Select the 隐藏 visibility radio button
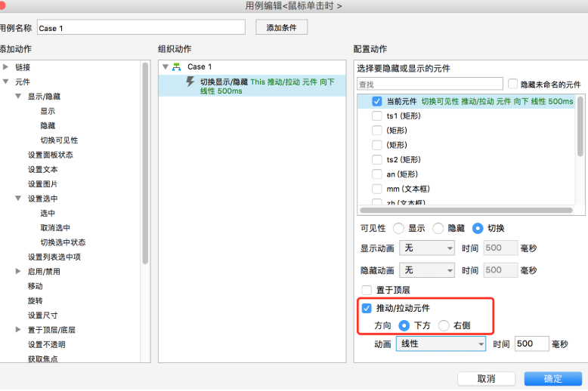Viewport: 588px width, 391px height. [438, 228]
